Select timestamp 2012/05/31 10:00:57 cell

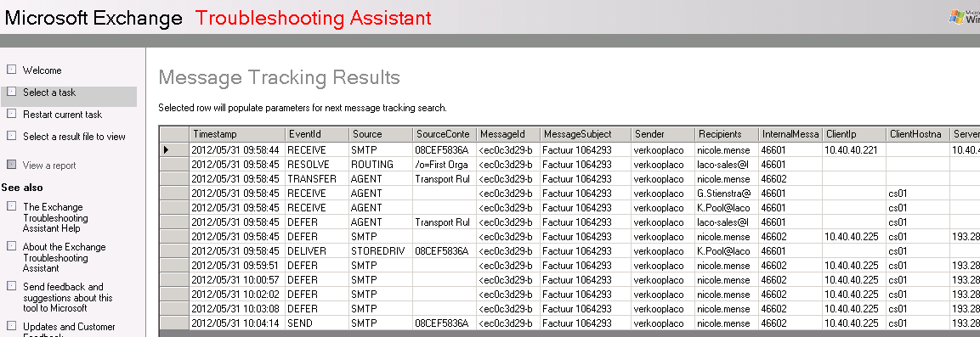coord(237,279)
